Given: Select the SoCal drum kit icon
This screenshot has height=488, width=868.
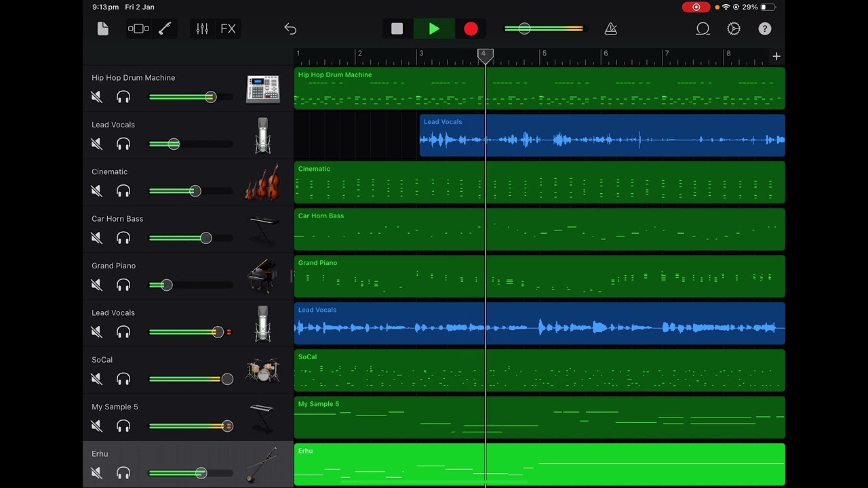Looking at the screenshot, I should [x=263, y=371].
